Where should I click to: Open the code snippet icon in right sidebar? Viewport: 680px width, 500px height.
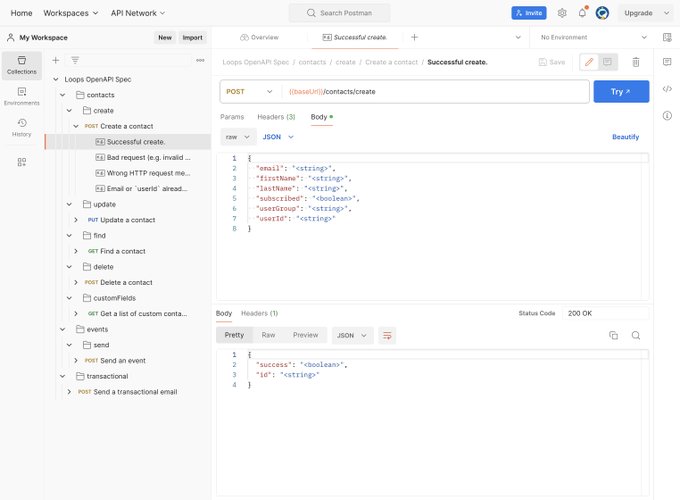(x=667, y=89)
